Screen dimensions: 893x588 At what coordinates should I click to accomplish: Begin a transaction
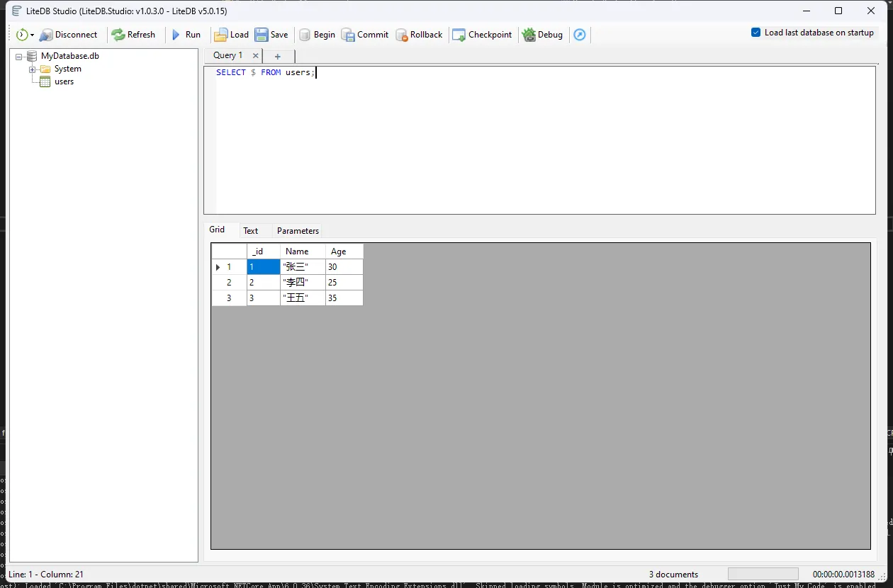tap(317, 35)
